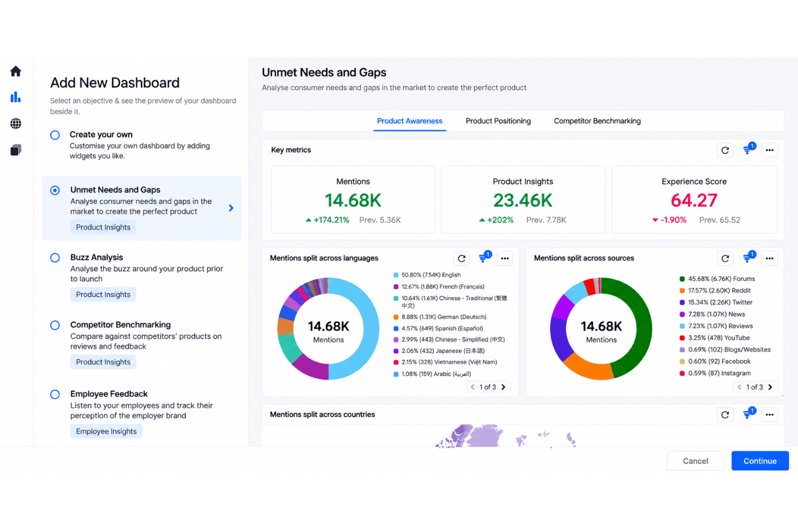Refresh Mentions split across countries widget
798x532 pixels.
tap(725, 414)
